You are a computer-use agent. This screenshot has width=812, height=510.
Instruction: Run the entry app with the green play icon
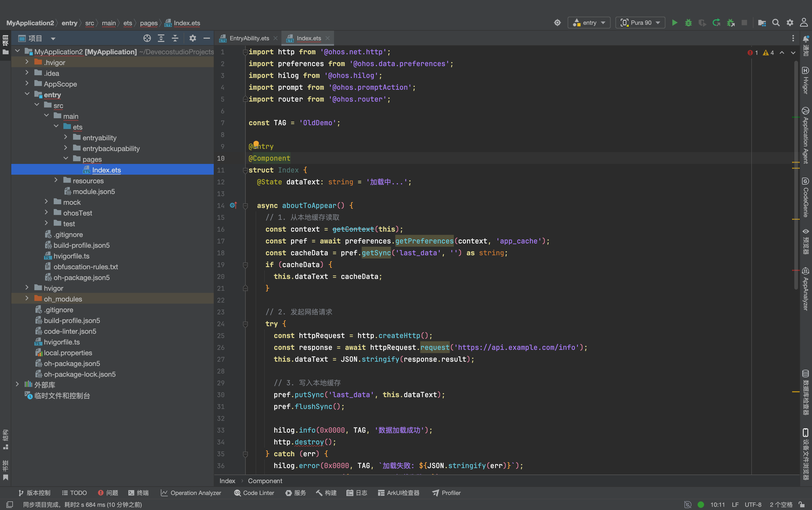tap(675, 23)
